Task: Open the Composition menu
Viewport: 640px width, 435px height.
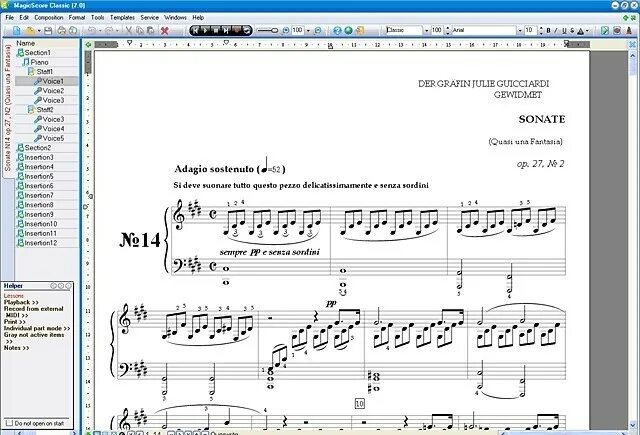Action: click(x=49, y=18)
